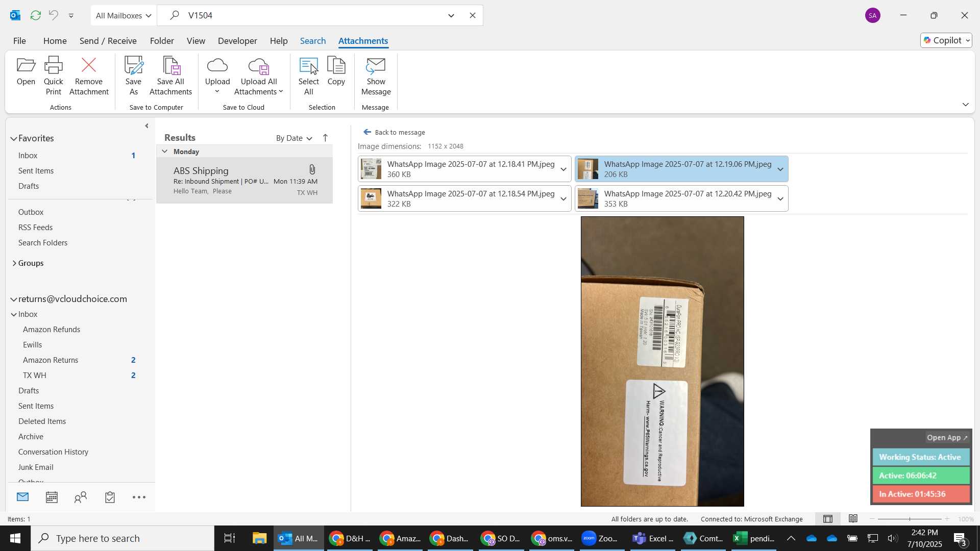The width and height of the screenshot is (980, 551).
Task: Open All Mailboxes scope dropdown
Action: point(124,15)
